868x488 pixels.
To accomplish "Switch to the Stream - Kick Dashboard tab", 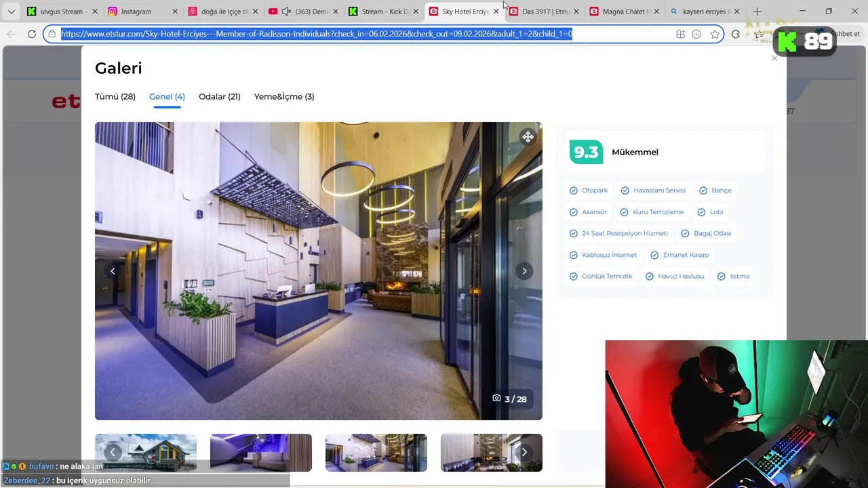I will coord(382,12).
